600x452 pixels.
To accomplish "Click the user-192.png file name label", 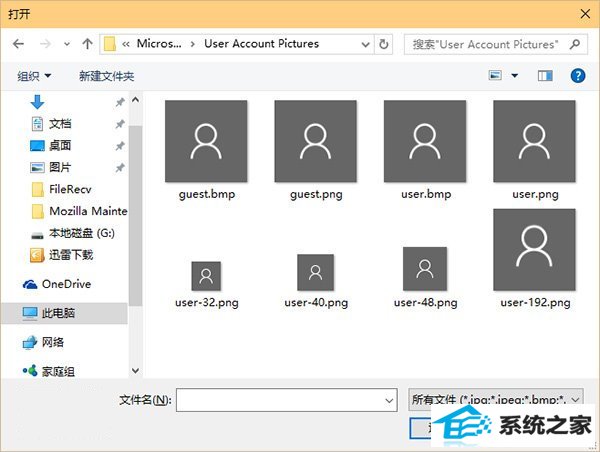I will (535, 303).
